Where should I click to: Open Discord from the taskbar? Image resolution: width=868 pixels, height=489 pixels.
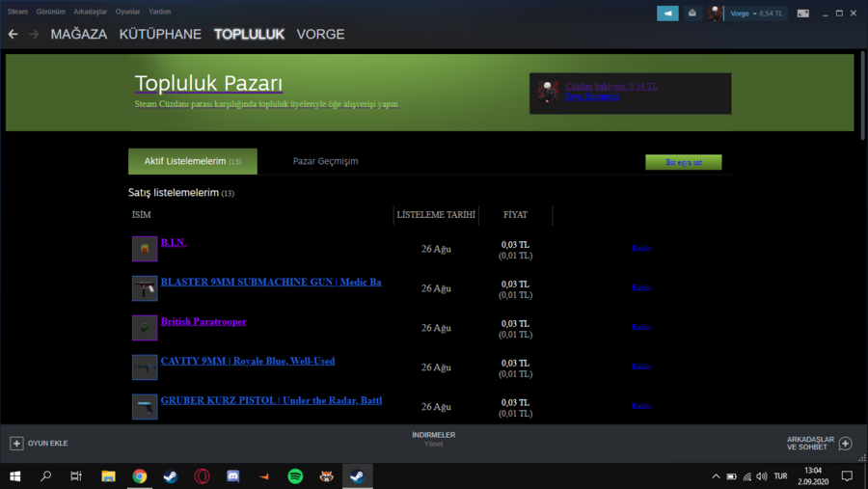(233, 476)
